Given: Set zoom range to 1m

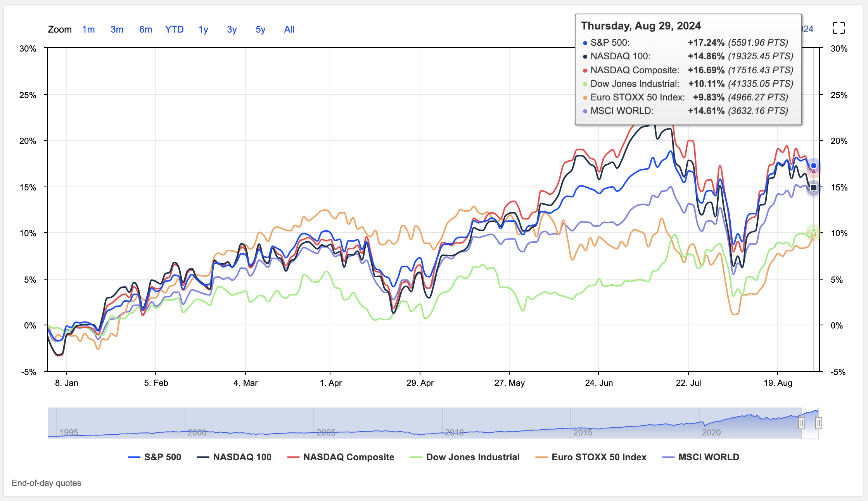Looking at the screenshot, I should pos(88,29).
